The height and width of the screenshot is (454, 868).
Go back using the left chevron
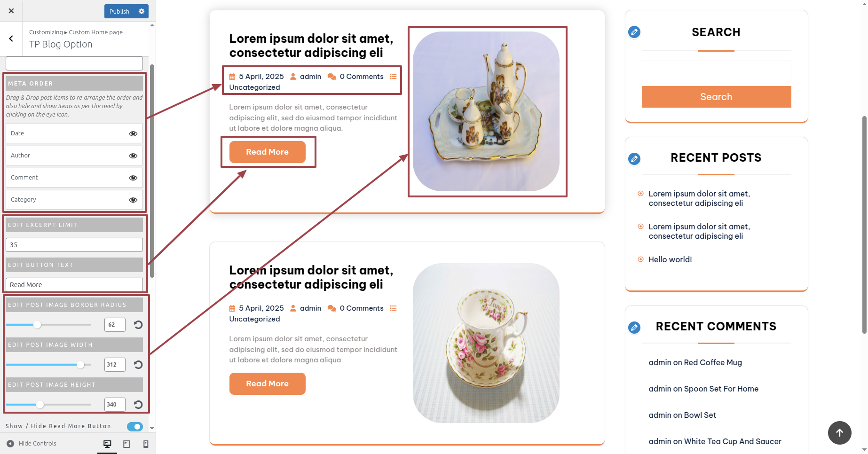click(11, 39)
